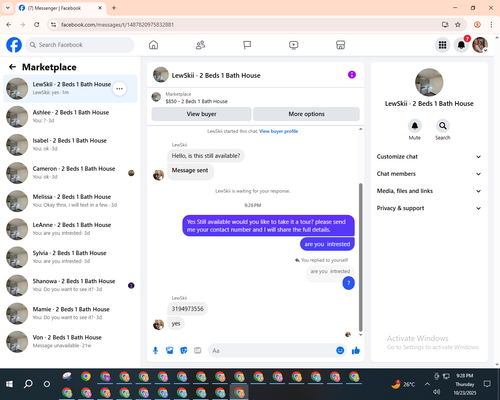The image size is (500, 400).
Task: Open Windows Start menu
Action: (9, 384)
